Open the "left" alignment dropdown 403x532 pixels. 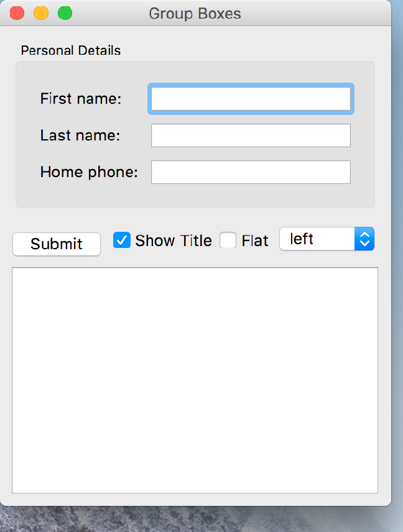click(x=317, y=239)
